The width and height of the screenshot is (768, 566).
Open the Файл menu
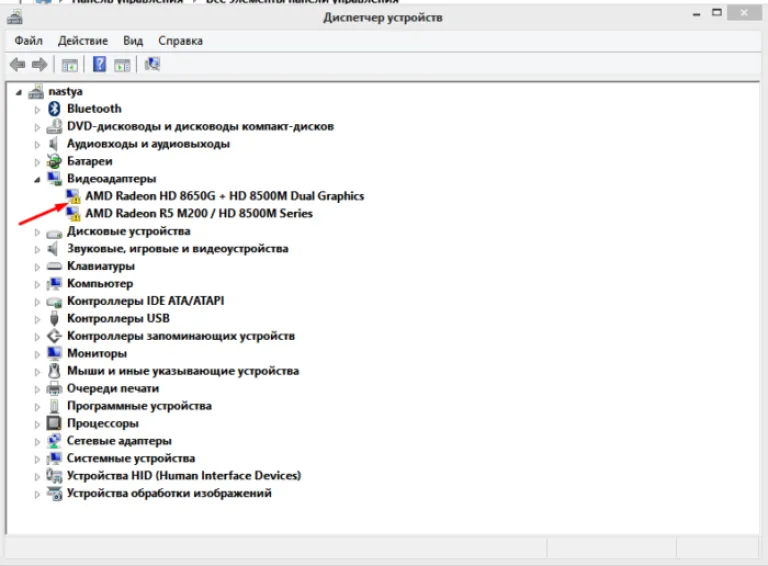pos(28,41)
